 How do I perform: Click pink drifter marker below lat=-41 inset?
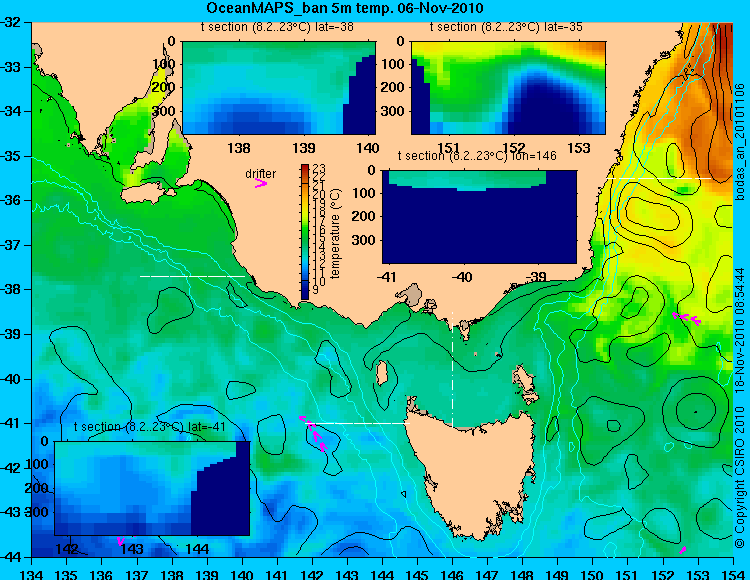coord(121,541)
